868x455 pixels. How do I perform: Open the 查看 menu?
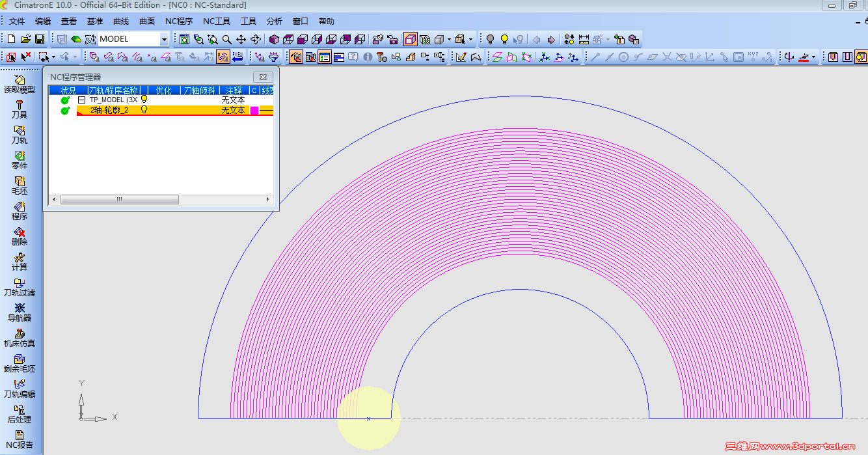69,21
